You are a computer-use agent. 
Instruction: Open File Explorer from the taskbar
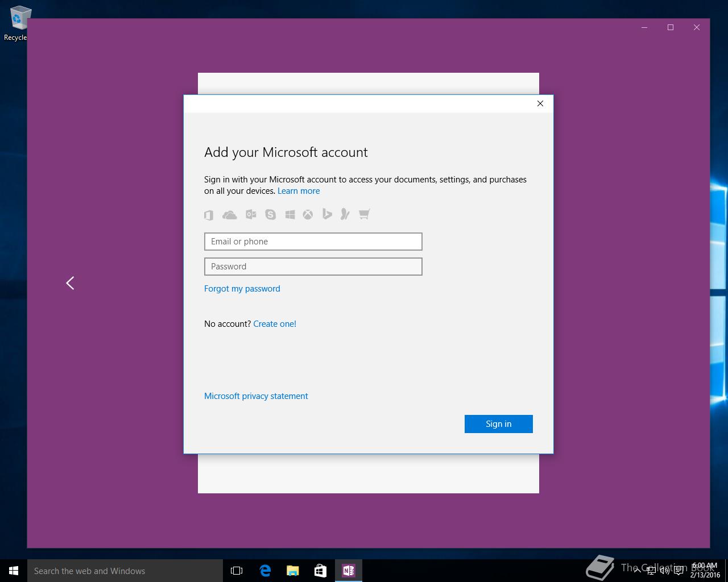pos(293,571)
